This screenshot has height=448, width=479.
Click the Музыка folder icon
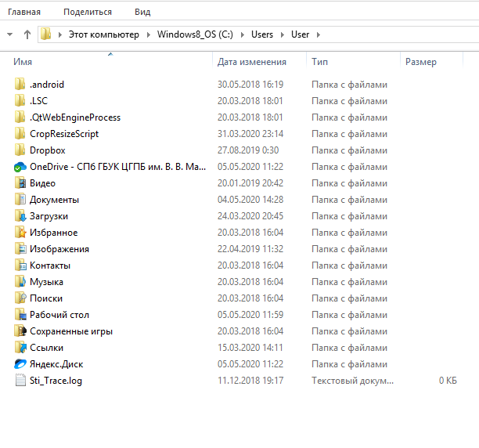(x=20, y=282)
